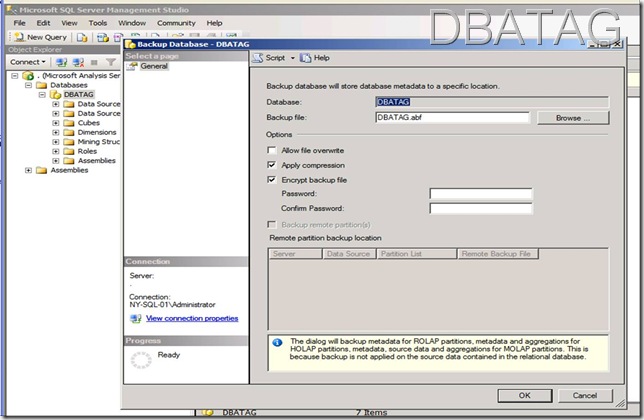Open the Script dropdown arrow
This screenshot has height=420, width=644.
[293, 58]
